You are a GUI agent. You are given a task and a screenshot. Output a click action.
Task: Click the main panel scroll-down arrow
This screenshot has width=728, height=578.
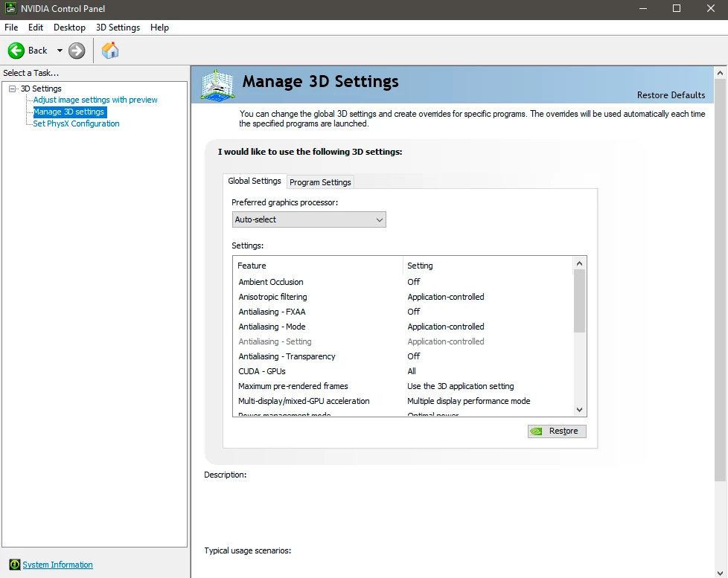(720, 573)
